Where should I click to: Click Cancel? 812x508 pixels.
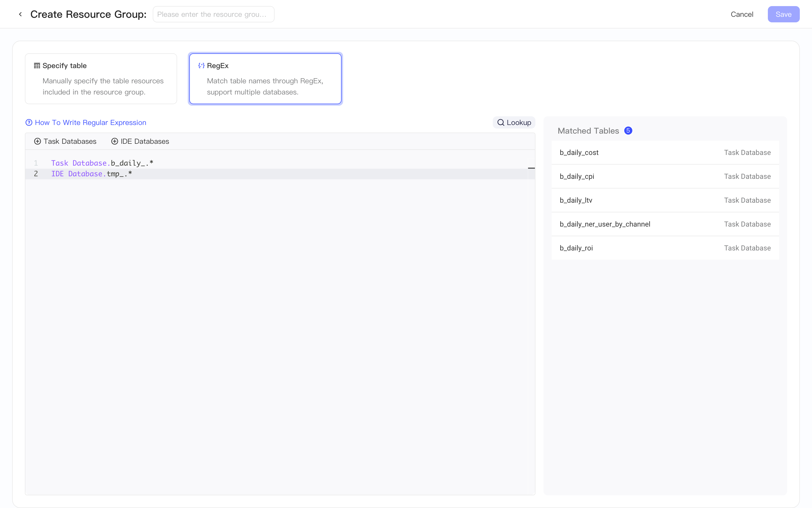(x=742, y=14)
